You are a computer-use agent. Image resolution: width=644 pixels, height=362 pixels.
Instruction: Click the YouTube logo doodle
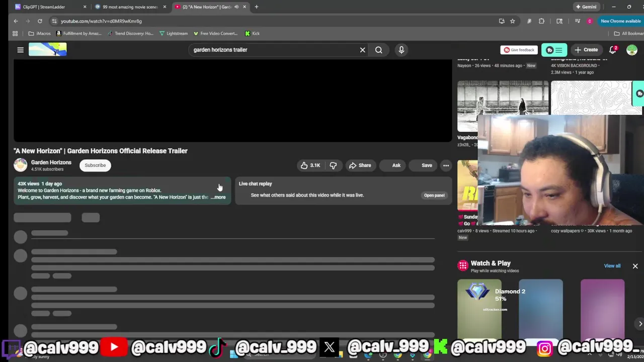pos(48,49)
